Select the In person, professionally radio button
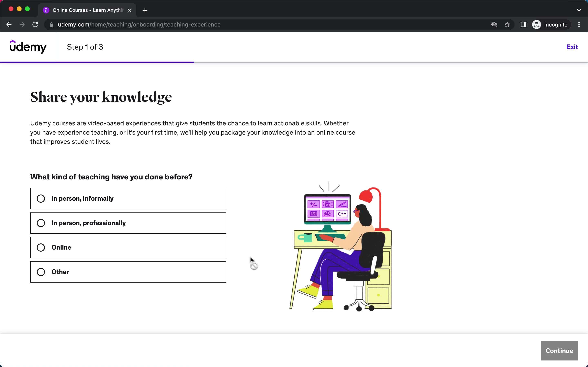588x367 pixels. click(x=41, y=223)
